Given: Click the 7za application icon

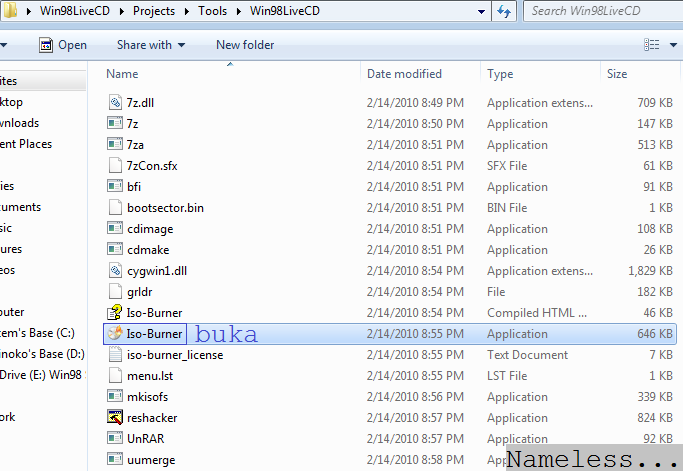Looking at the screenshot, I should [x=115, y=144].
